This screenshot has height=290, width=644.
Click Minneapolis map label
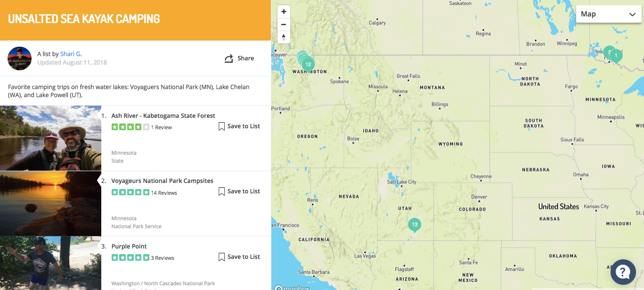coord(611,117)
